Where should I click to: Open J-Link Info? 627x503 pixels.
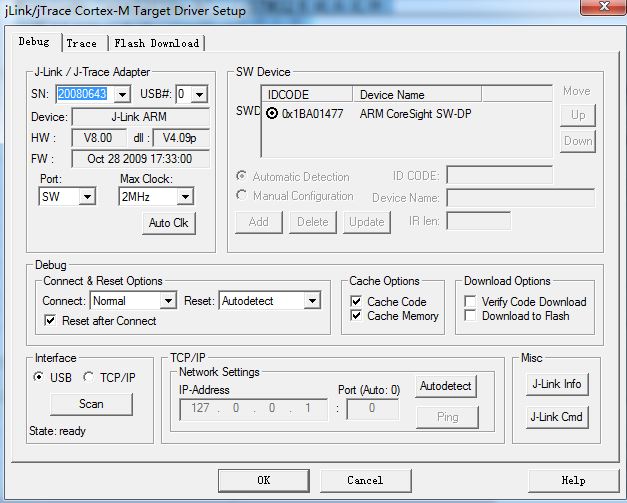pyautogui.click(x=556, y=384)
